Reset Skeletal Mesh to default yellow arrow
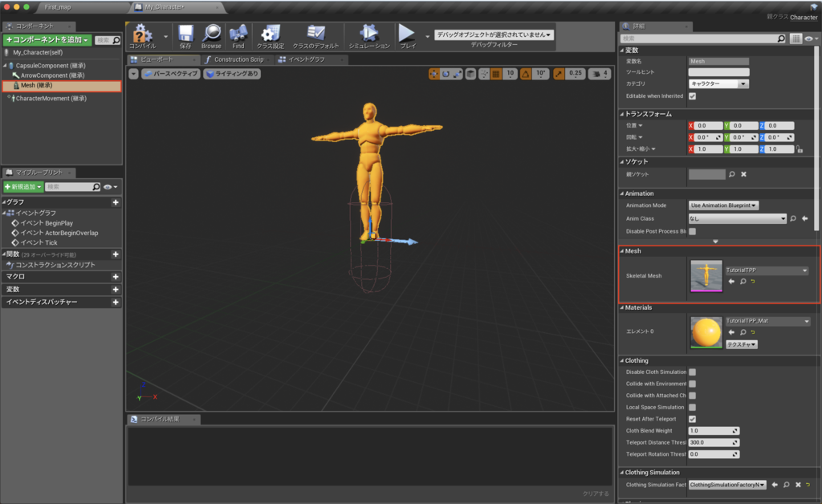This screenshot has width=822, height=504. 753,282
